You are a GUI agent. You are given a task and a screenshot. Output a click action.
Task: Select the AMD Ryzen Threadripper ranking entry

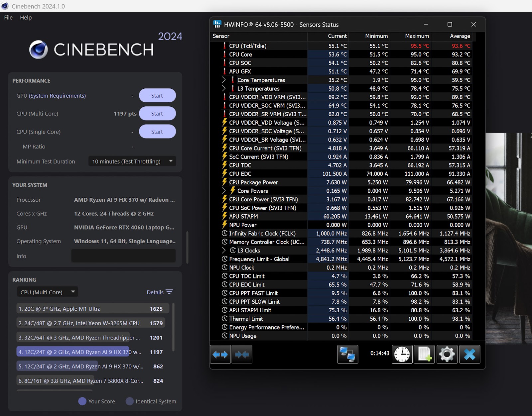[91, 338]
